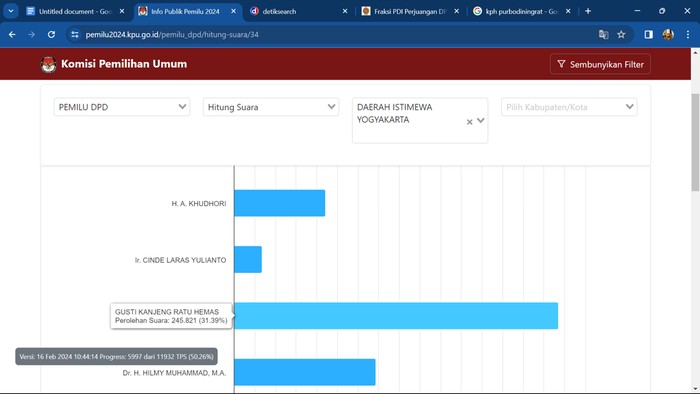Click the KPU logo in the header
Screen dimensions: 700x394
click(x=48, y=64)
